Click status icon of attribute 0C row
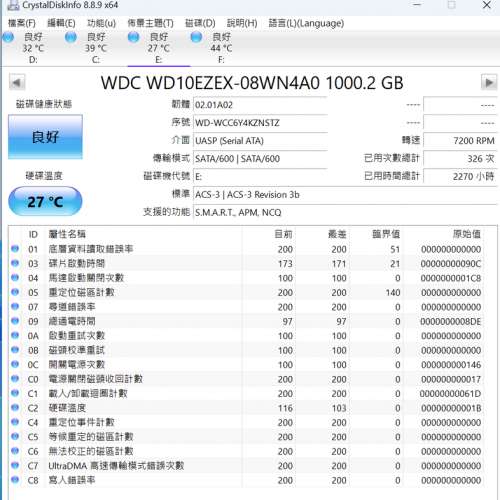This screenshot has height=500, width=500. [x=15, y=364]
